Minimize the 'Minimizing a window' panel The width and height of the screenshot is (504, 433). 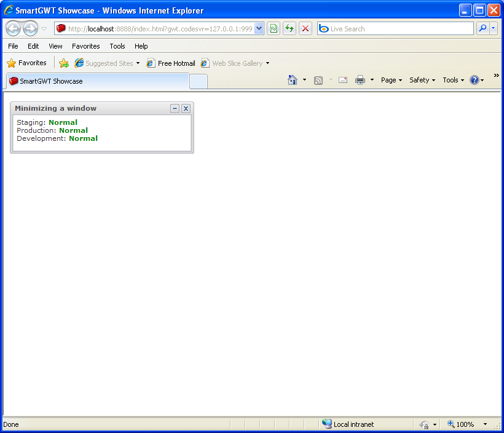point(175,109)
